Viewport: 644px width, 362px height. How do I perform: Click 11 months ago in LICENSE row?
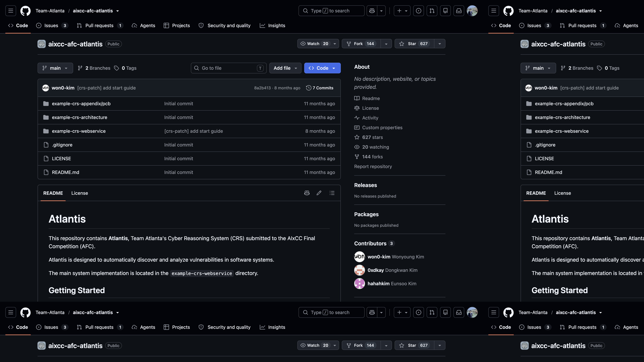click(319, 158)
